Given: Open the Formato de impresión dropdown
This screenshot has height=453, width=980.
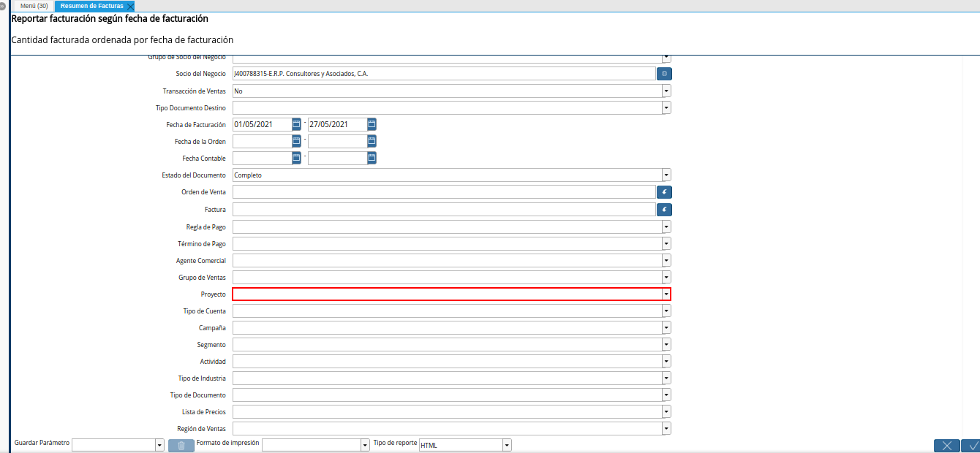Looking at the screenshot, I should [365, 445].
